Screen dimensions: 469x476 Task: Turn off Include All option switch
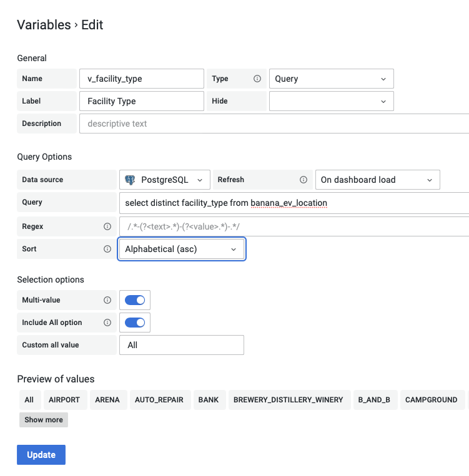(x=135, y=323)
